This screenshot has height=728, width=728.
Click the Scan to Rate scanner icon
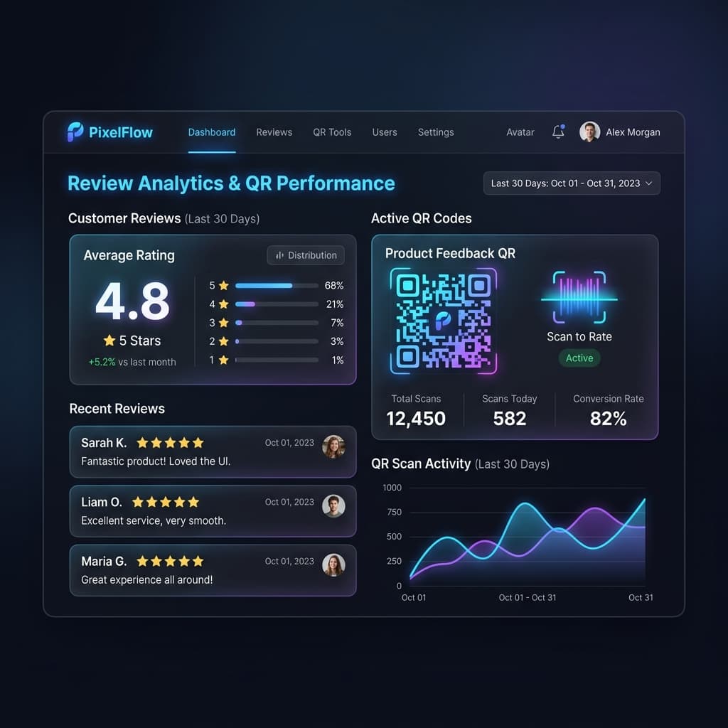579,297
